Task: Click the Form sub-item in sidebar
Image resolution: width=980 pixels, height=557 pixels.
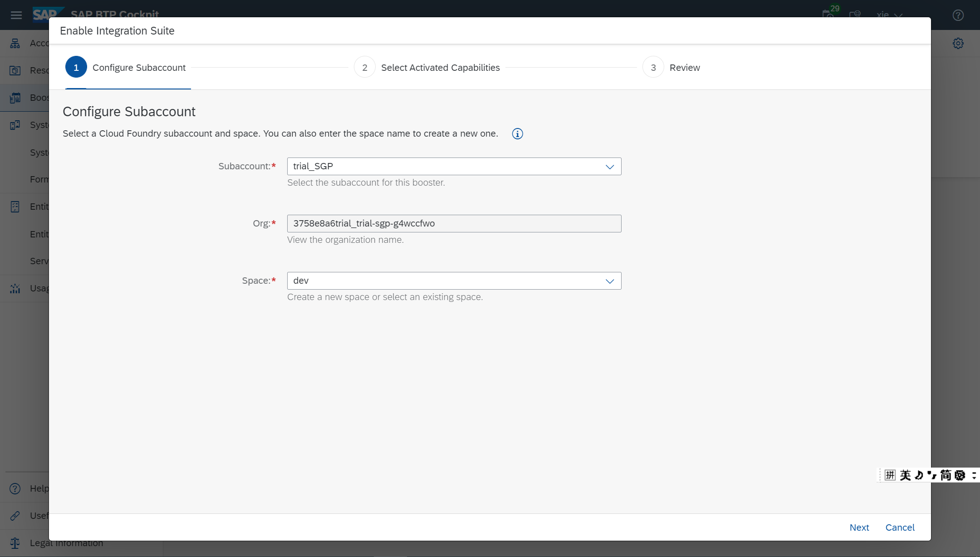Action: (x=39, y=179)
